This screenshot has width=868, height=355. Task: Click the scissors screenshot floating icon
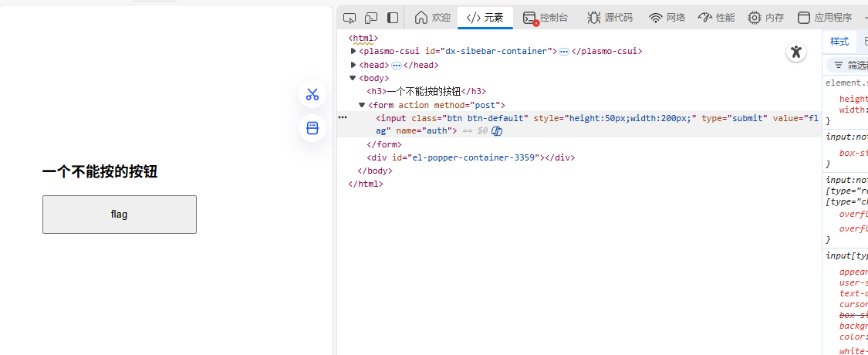pyautogui.click(x=312, y=94)
